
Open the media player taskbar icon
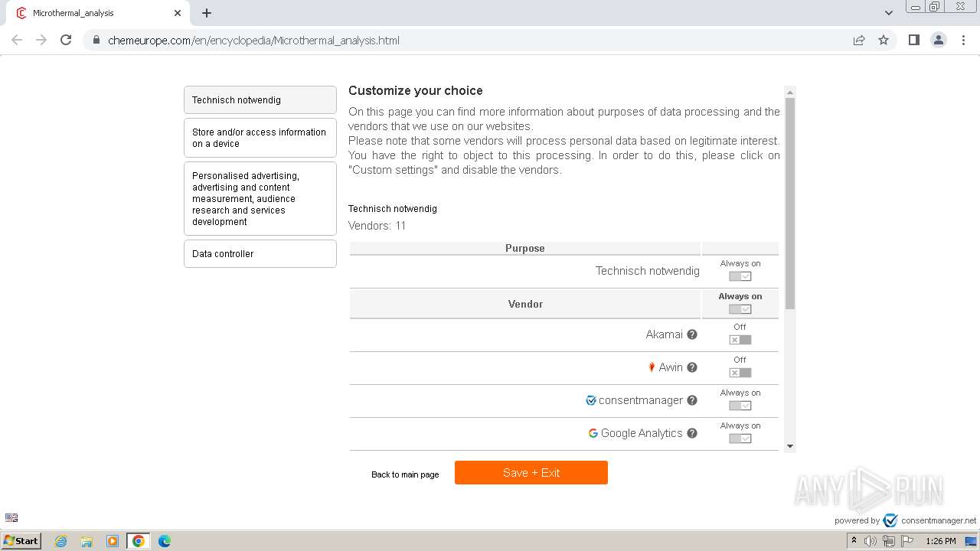pyautogui.click(x=113, y=541)
